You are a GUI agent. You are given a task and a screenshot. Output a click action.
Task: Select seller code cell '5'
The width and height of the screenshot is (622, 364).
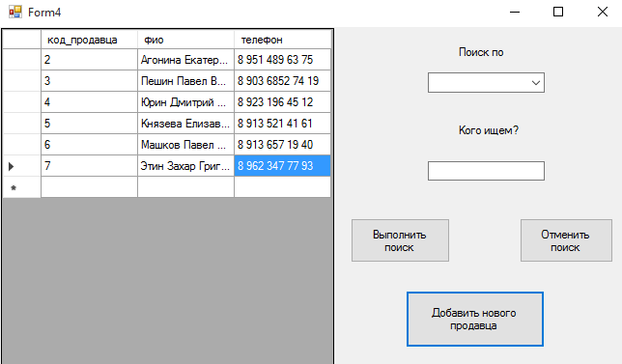(x=89, y=124)
